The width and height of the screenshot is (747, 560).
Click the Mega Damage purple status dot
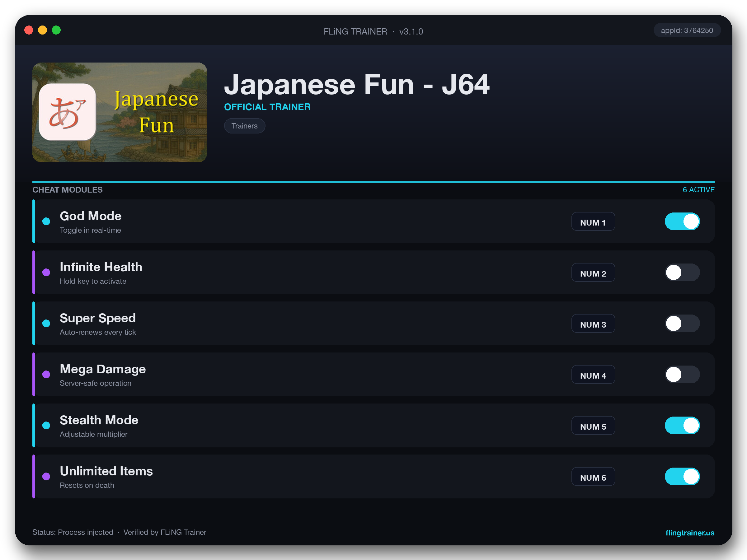point(46,374)
